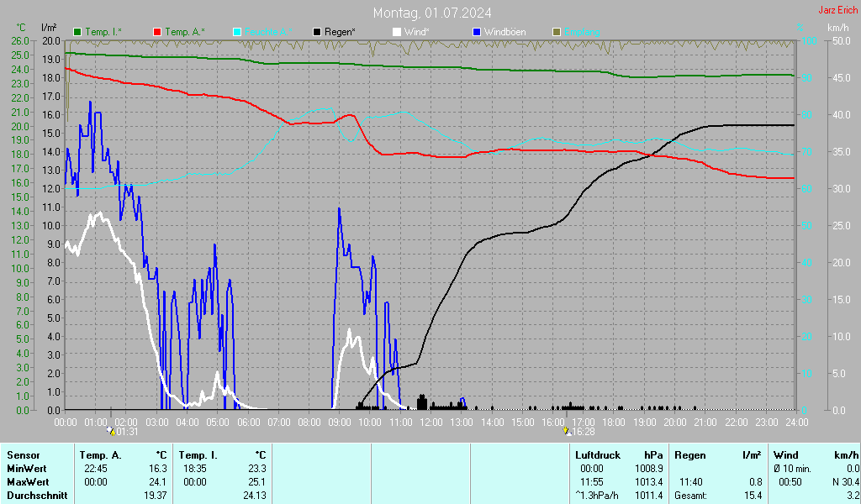
Task: Click the white Wind legend swatch
Action: [397, 32]
